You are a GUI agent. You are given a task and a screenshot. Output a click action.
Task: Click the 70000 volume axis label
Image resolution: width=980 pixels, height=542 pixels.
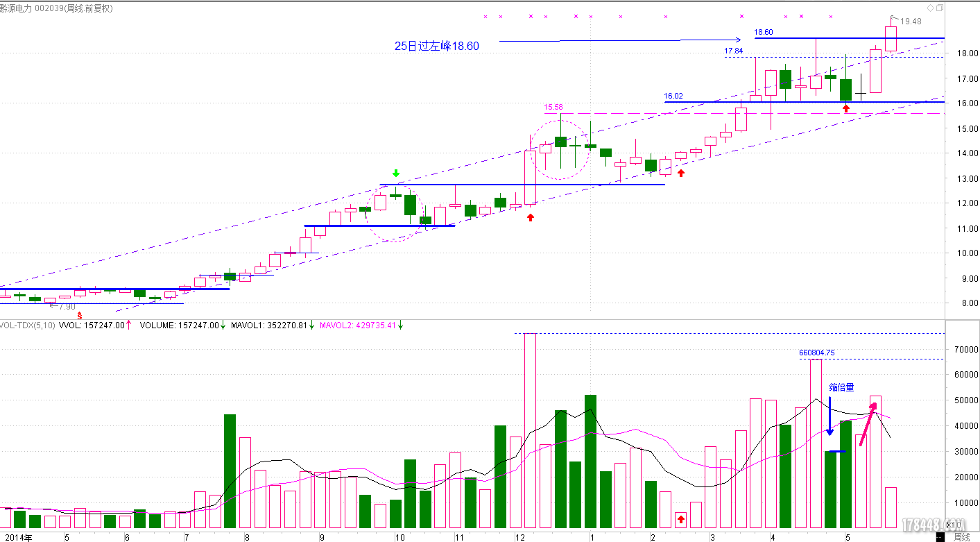point(965,350)
